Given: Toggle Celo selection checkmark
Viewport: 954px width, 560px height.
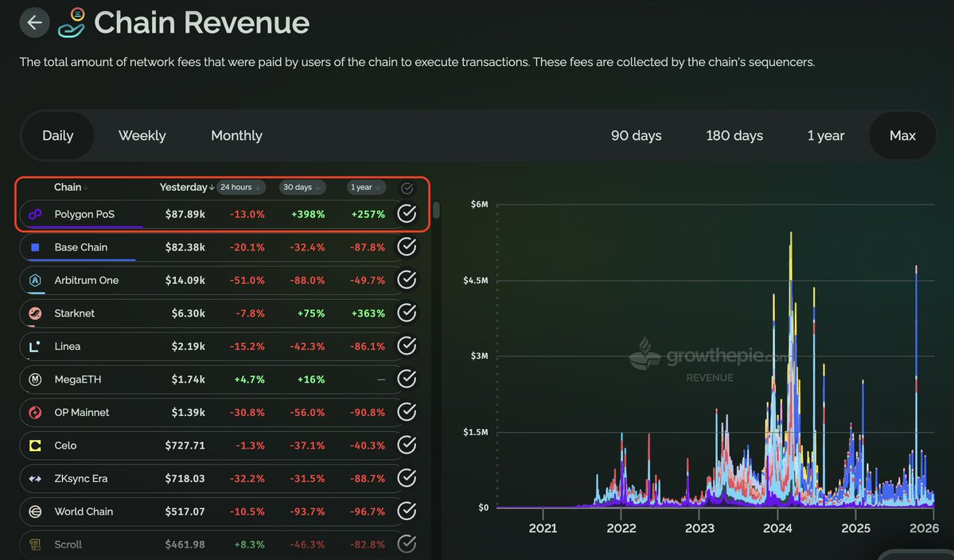Looking at the screenshot, I should click(x=407, y=445).
